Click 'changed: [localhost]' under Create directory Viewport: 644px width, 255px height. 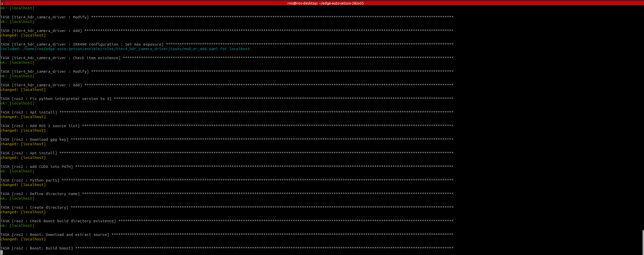pos(23,212)
